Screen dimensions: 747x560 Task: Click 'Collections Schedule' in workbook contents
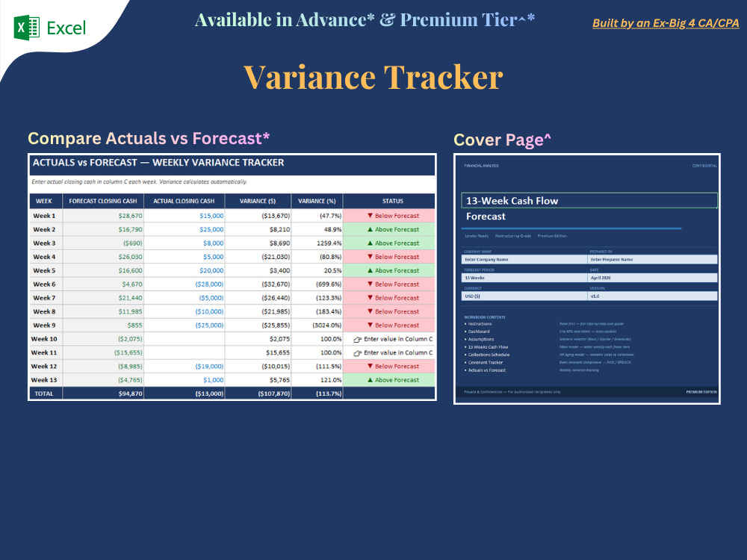pyautogui.click(x=489, y=354)
